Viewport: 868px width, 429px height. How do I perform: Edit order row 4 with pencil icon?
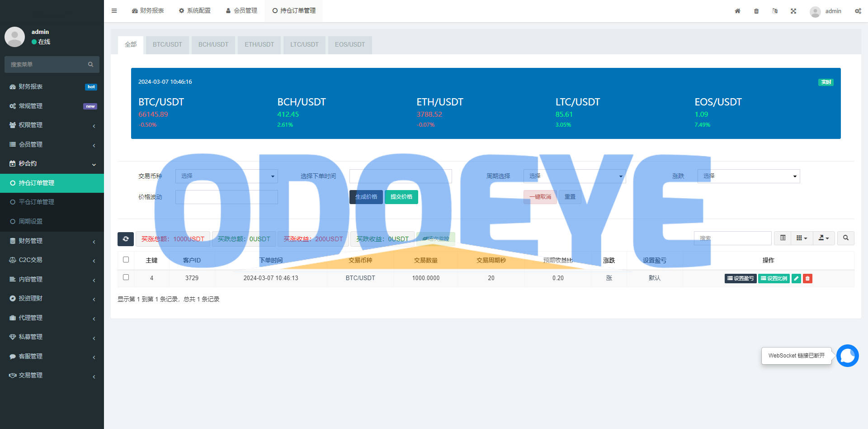tap(797, 278)
